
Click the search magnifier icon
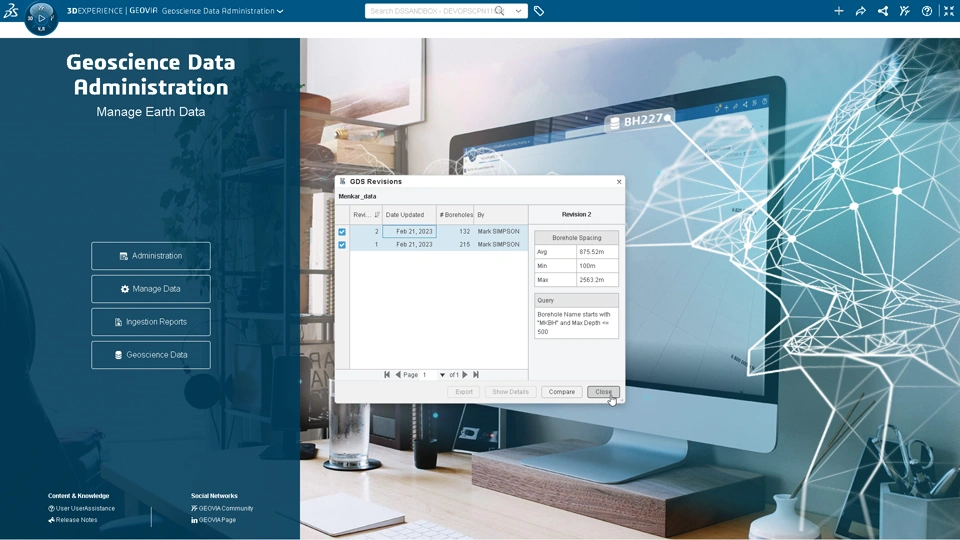point(500,11)
